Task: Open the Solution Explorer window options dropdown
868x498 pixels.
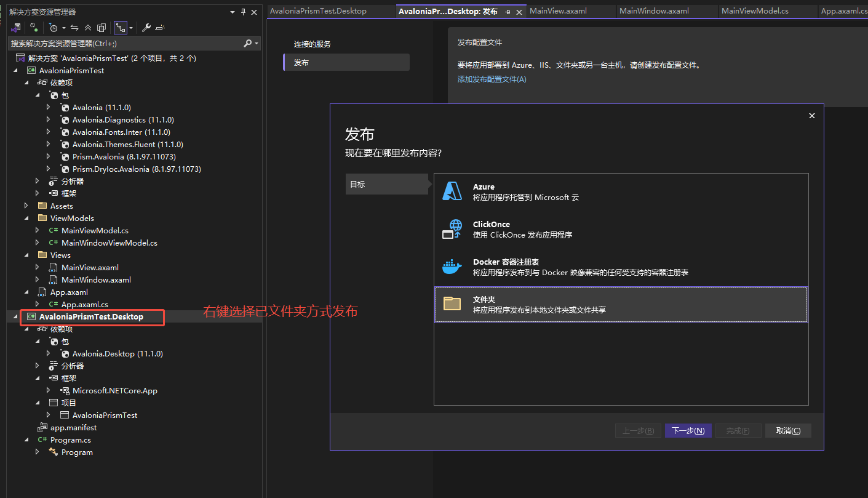Action: click(x=232, y=12)
